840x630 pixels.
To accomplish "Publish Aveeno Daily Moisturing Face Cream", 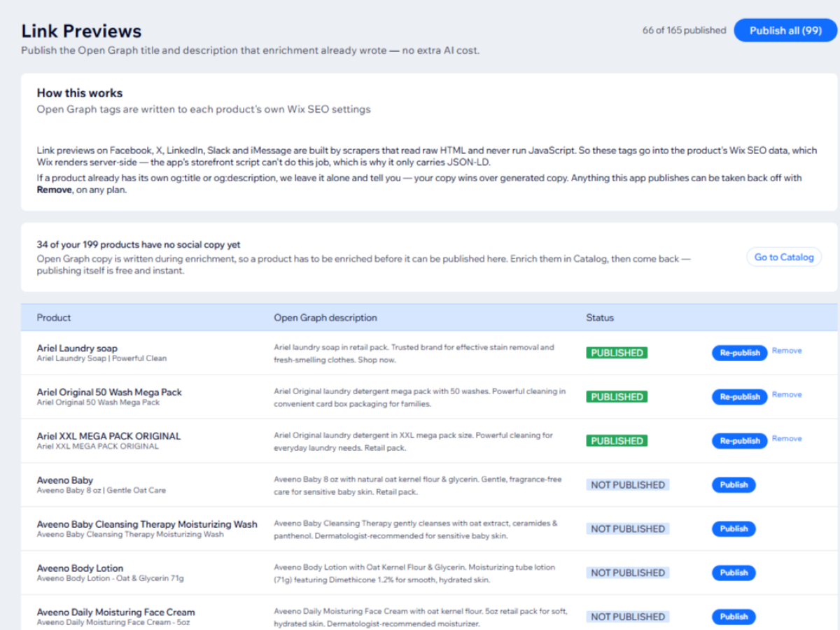I will point(734,617).
